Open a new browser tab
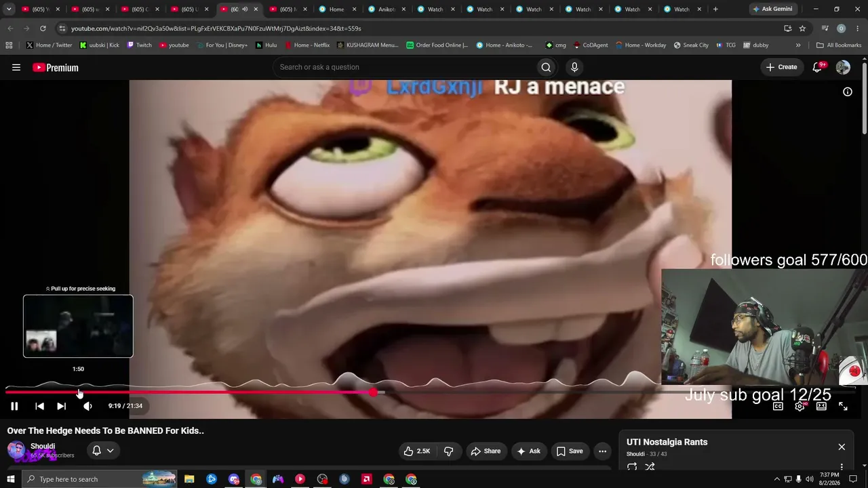The width and height of the screenshot is (868, 488). pyautogui.click(x=715, y=9)
